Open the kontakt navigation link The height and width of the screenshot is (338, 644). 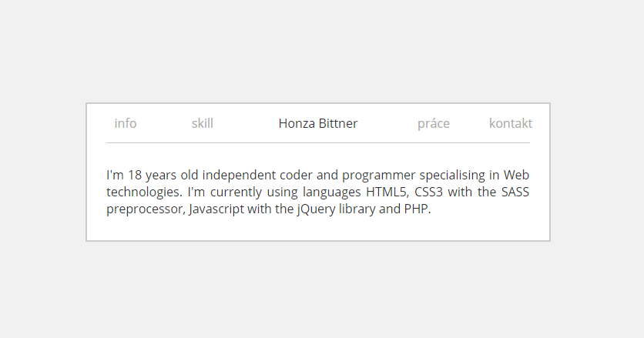(x=510, y=123)
